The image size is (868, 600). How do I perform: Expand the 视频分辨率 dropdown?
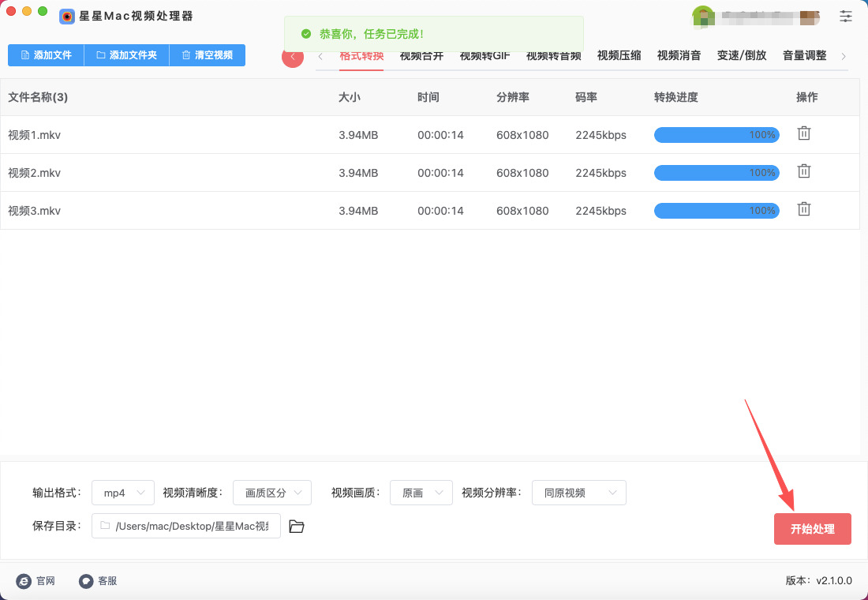pyautogui.click(x=578, y=493)
